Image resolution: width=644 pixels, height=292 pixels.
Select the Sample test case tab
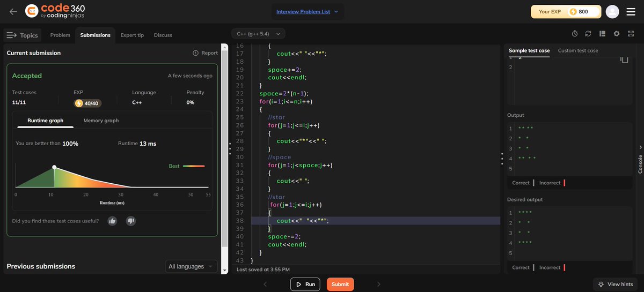[529, 50]
